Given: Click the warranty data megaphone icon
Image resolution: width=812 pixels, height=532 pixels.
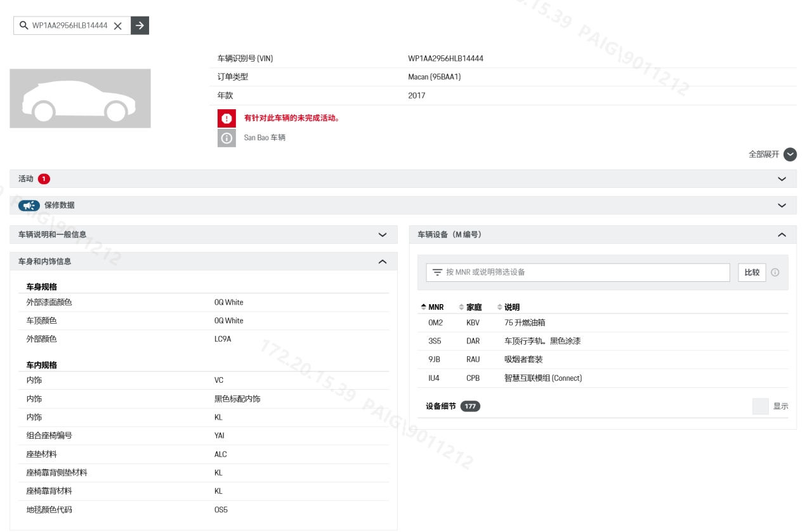Looking at the screenshot, I should [x=29, y=206].
